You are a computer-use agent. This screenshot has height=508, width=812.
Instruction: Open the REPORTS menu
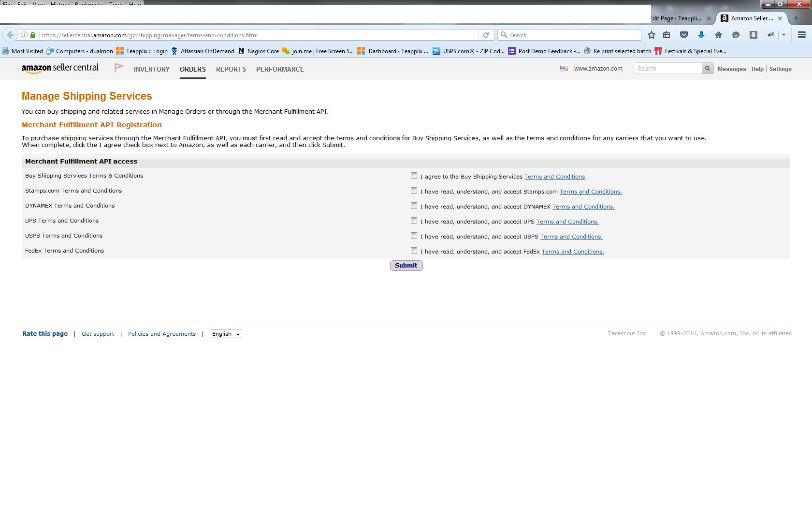click(231, 69)
